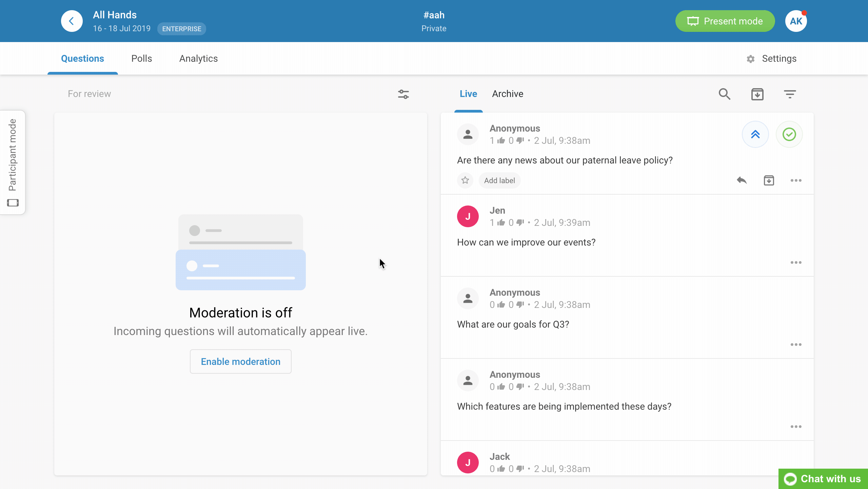
Task: Click thumbs-up on paternal leave question
Action: coord(501,140)
